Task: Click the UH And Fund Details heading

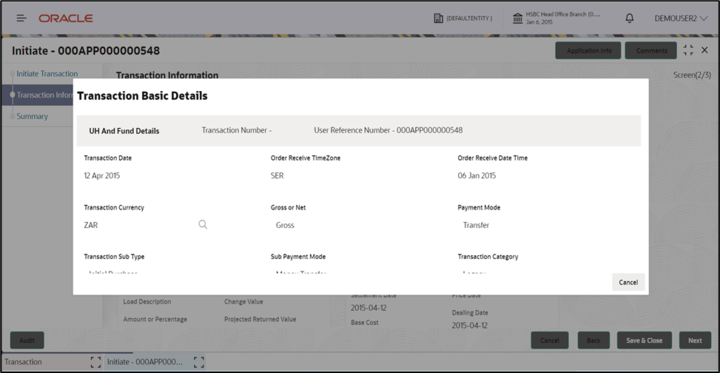Action: (124, 131)
